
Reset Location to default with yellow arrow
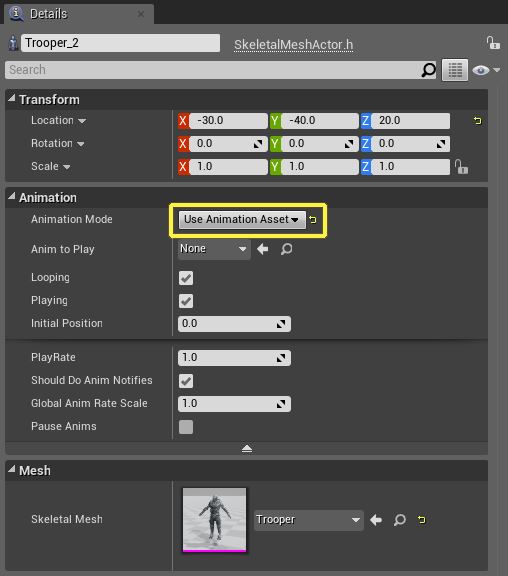pyautogui.click(x=478, y=120)
